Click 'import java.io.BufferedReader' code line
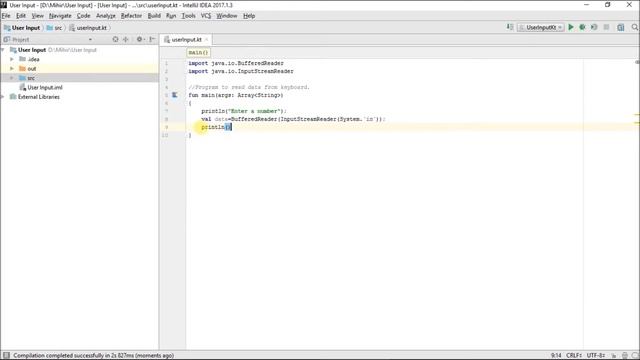 pos(236,63)
